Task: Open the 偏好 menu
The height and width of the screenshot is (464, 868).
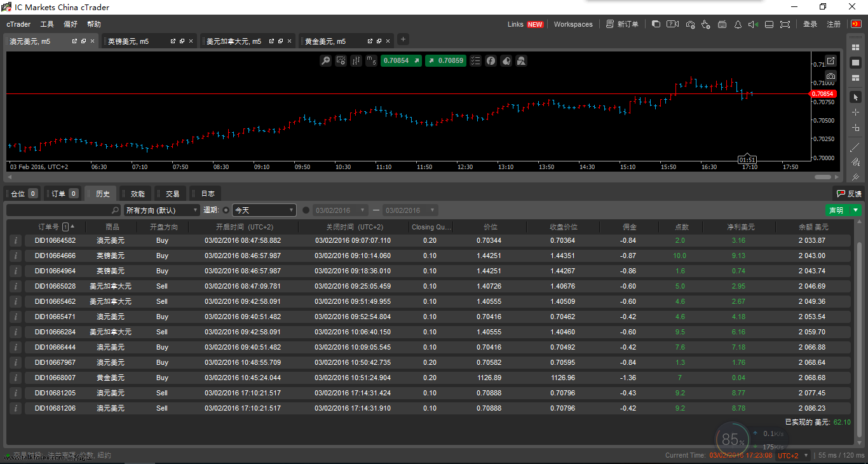Action: (71, 24)
